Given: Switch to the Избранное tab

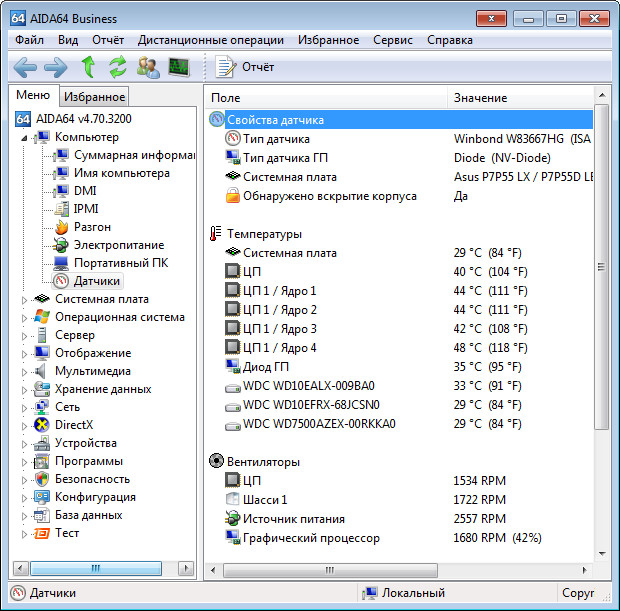Looking at the screenshot, I should (x=94, y=96).
